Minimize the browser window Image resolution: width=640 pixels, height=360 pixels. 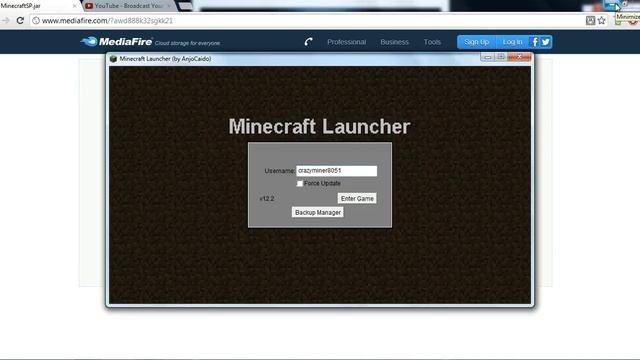[x=611, y=5]
